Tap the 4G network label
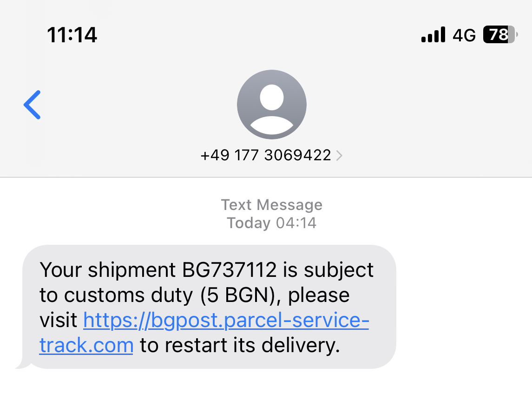 [x=464, y=35]
